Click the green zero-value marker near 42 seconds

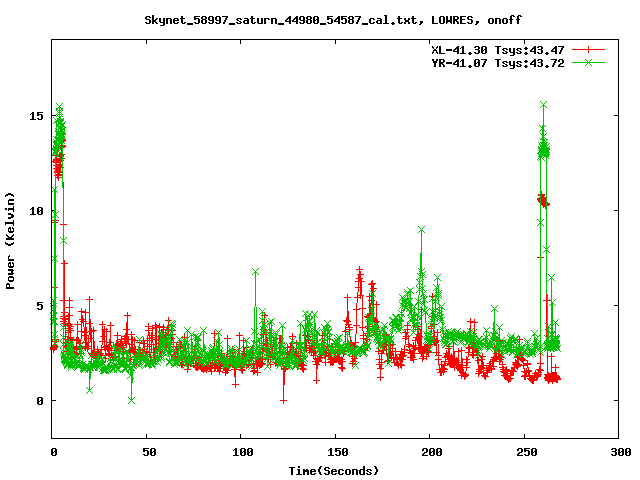point(131,401)
